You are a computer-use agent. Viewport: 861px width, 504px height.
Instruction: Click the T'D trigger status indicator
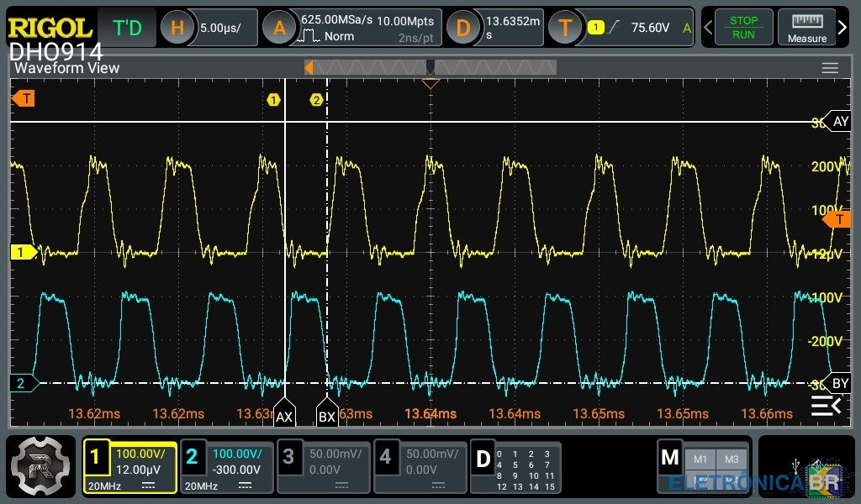(x=127, y=28)
